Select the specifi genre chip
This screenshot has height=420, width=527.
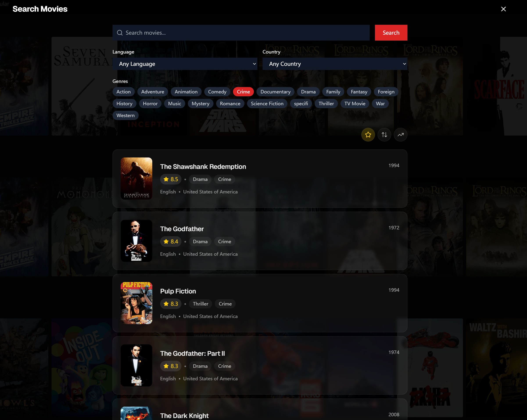tap(301, 104)
